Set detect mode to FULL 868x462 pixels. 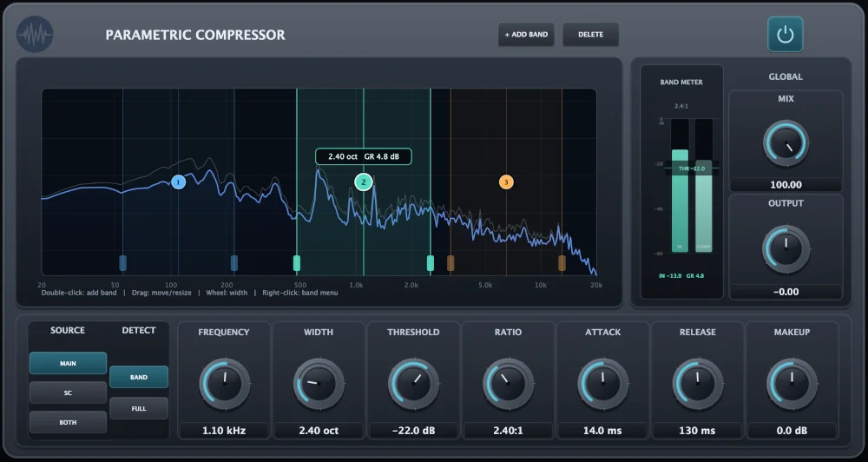pos(138,408)
